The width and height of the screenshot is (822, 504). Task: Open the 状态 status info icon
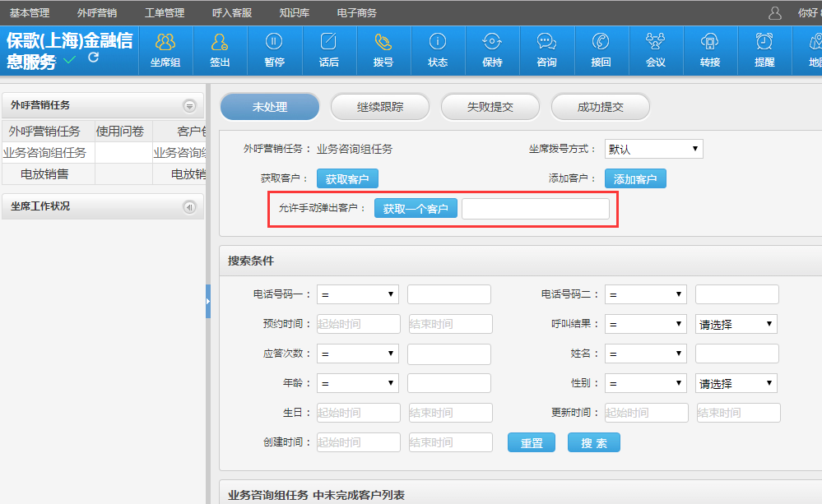point(438,43)
